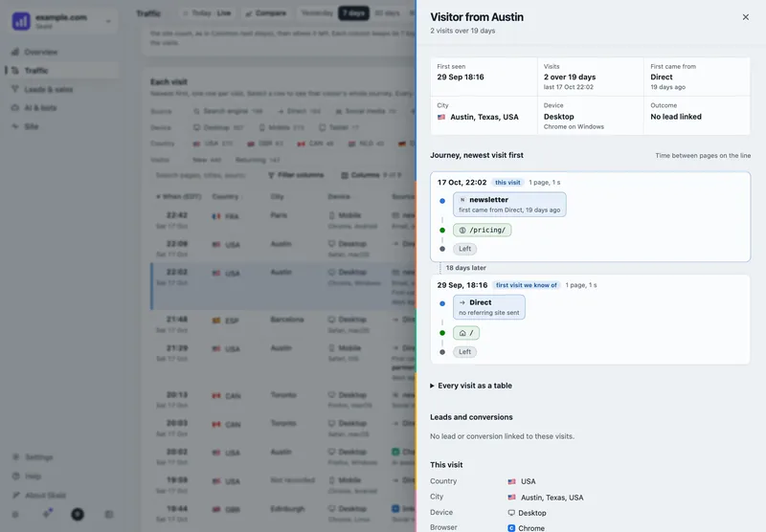Click the dark circular avatar icon at sidebar bottom
766x532 pixels.
tap(78, 514)
